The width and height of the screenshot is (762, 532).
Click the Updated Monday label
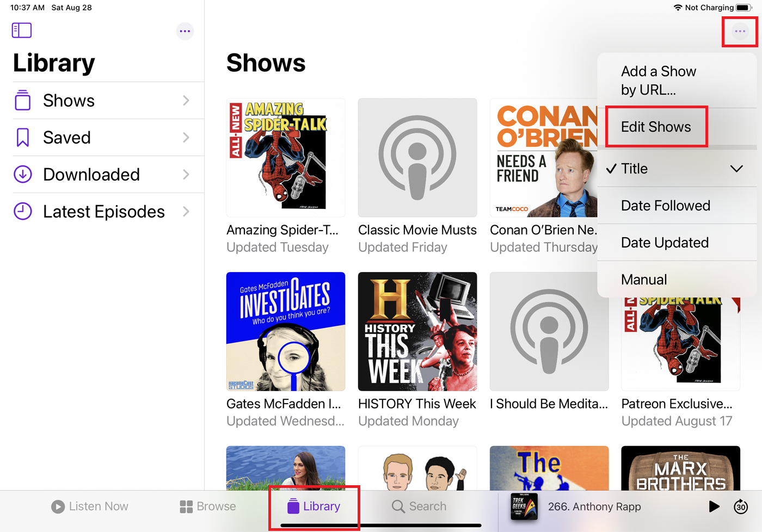pyautogui.click(x=408, y=421)
